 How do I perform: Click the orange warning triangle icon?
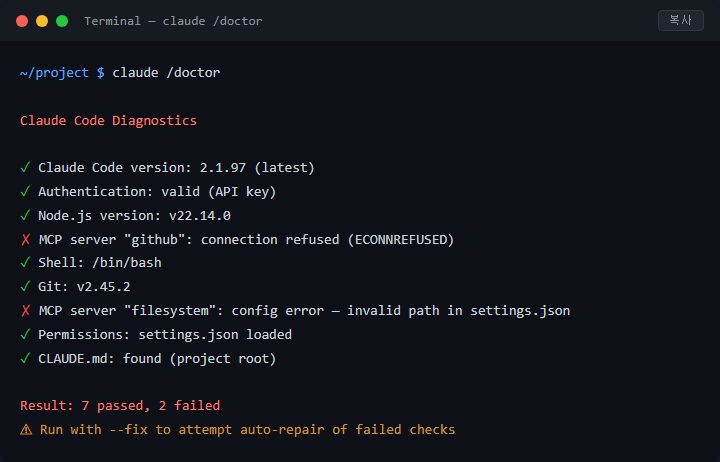tap(26, 429)
